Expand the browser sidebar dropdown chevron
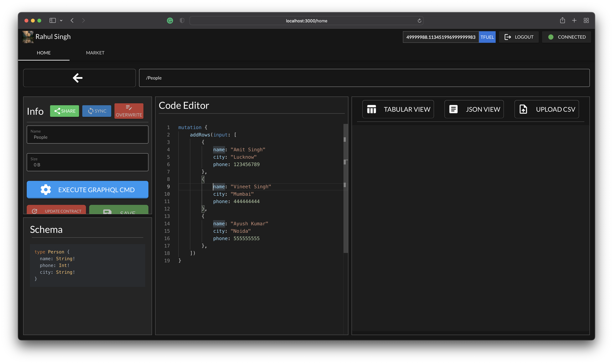Viewport: 613px width, 364px height. click(x=61, y=21)
